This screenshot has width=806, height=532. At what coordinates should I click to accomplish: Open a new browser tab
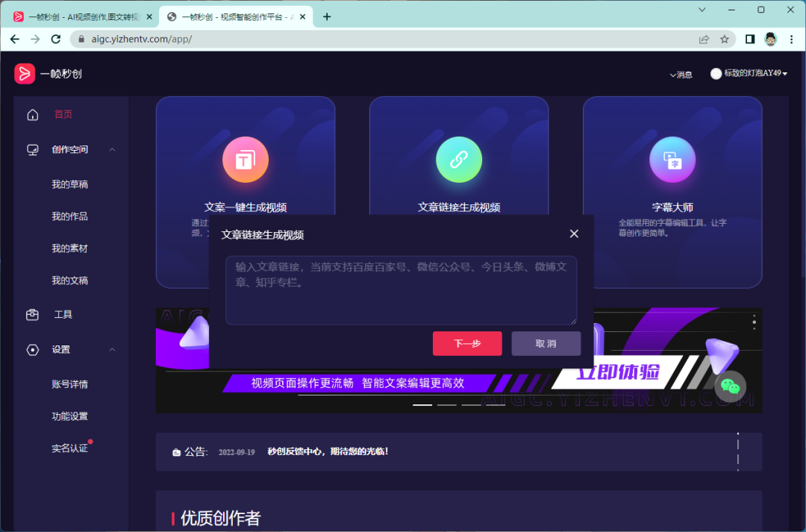pyautogui.click(x=326, y=16)
